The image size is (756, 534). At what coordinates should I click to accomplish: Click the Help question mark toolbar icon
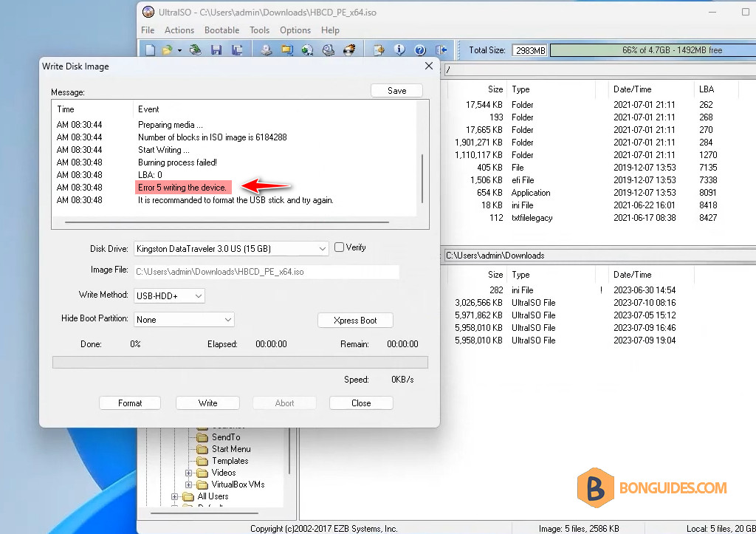point(420,49)
